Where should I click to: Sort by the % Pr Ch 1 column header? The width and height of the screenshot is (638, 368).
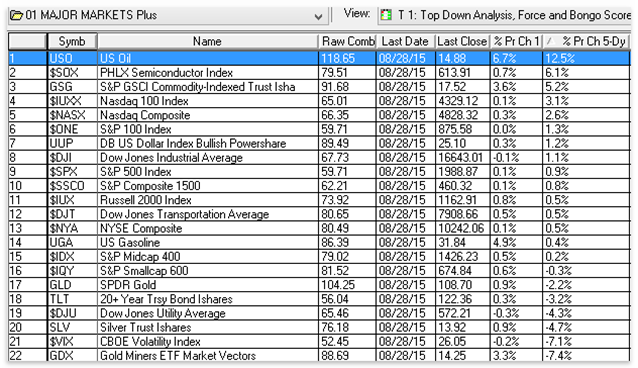click(x=516, y=41)
